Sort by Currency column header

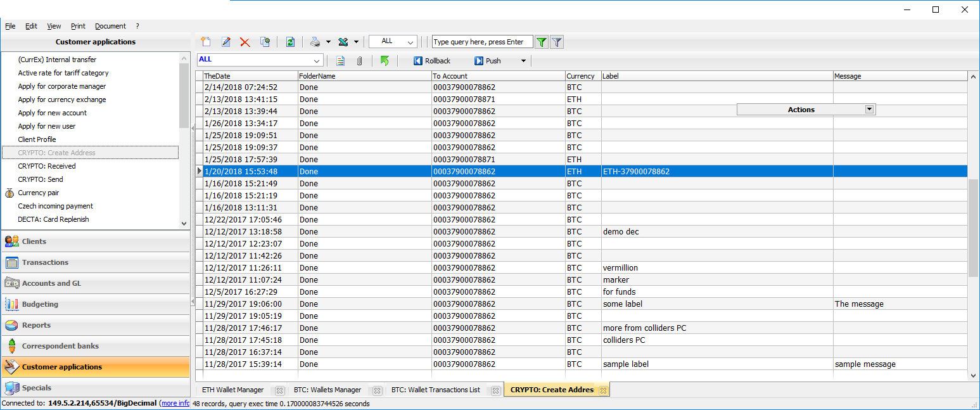pyautogui.click(x=583, y=76)
